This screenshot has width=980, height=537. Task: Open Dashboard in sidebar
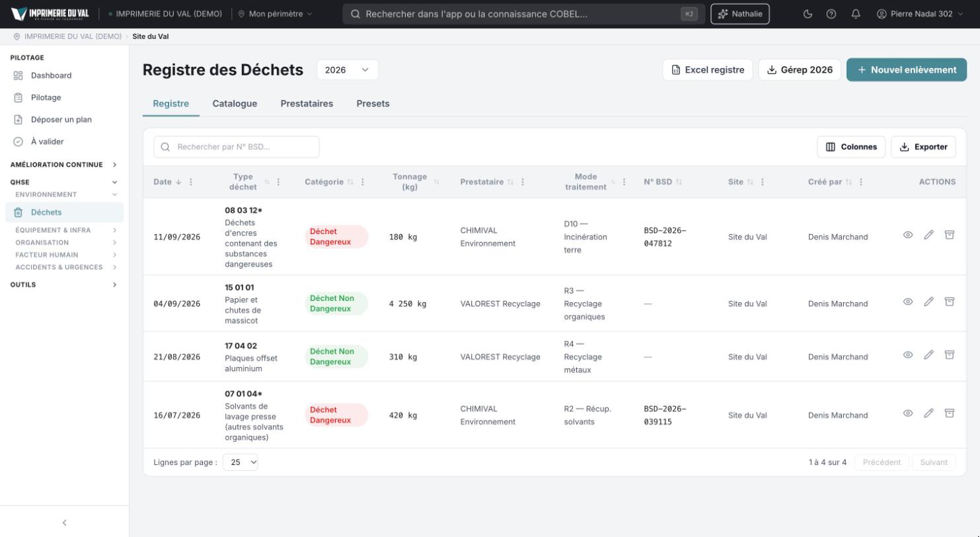64,75
